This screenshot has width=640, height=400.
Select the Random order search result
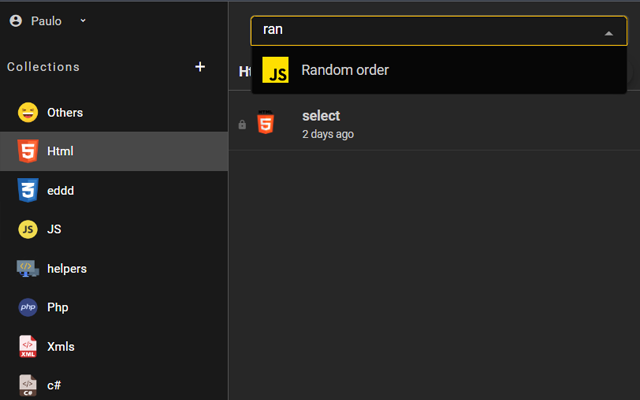344,70
